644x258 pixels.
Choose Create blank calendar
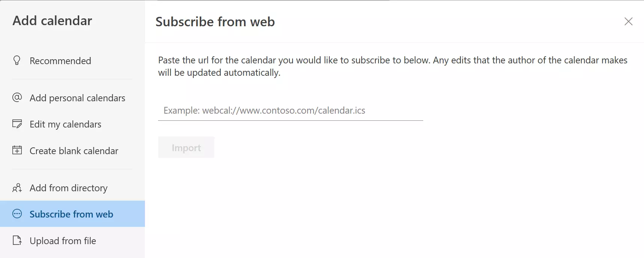pos(74,150)
